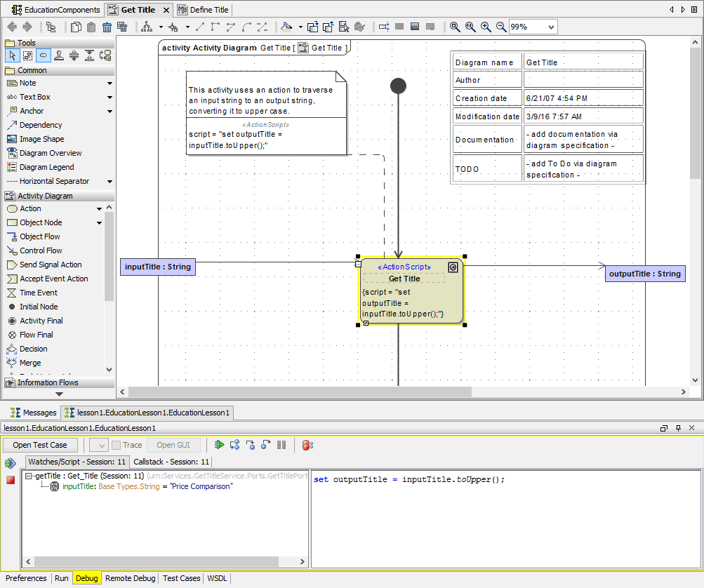
Task: Click the trash Delete icon in toolbar
Action: pos(107,27)
